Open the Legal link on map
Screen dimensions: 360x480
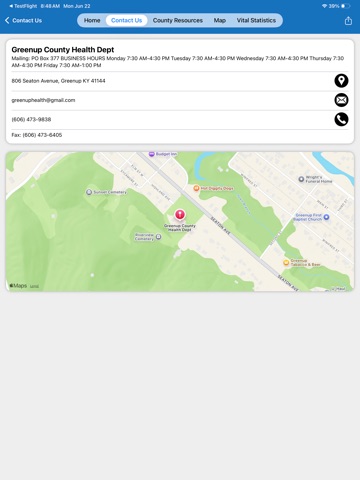click(x=34, y=286)
